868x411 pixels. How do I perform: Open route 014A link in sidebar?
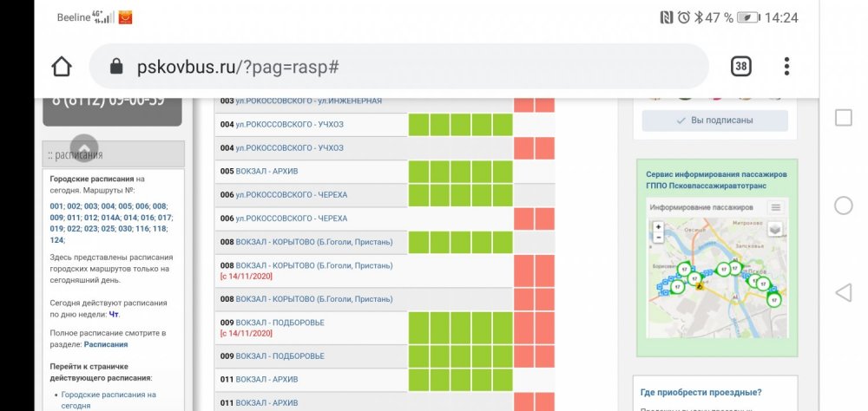click(110, 218)
